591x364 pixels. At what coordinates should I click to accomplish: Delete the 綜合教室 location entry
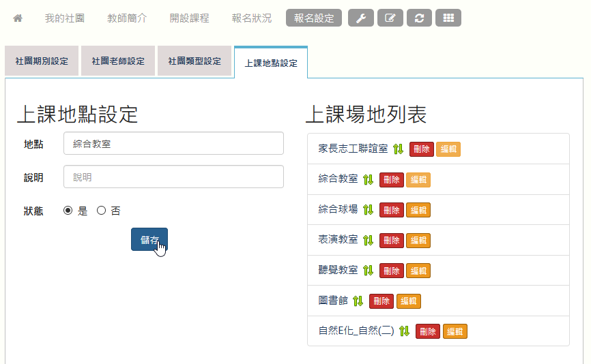[x=392, y=180]
